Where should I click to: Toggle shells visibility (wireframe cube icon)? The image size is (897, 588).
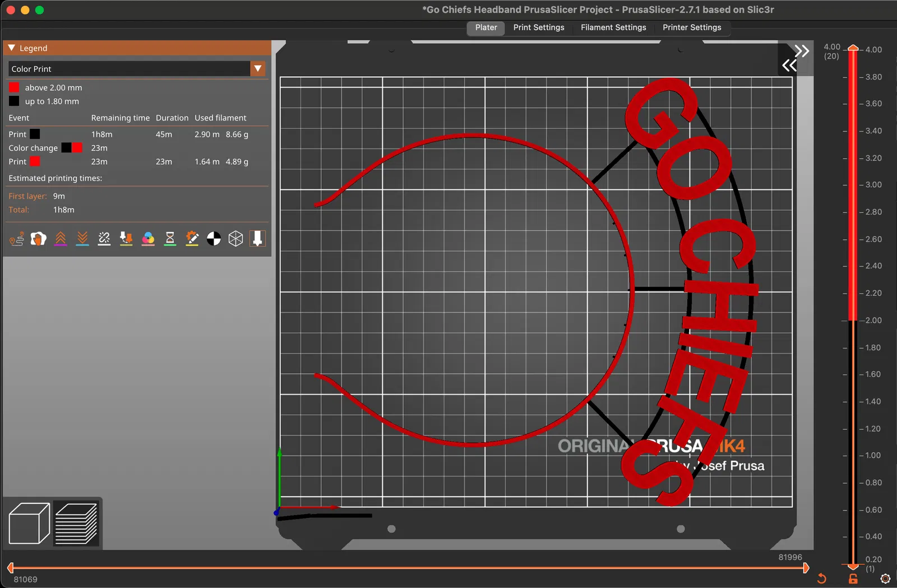click(235, 239)
